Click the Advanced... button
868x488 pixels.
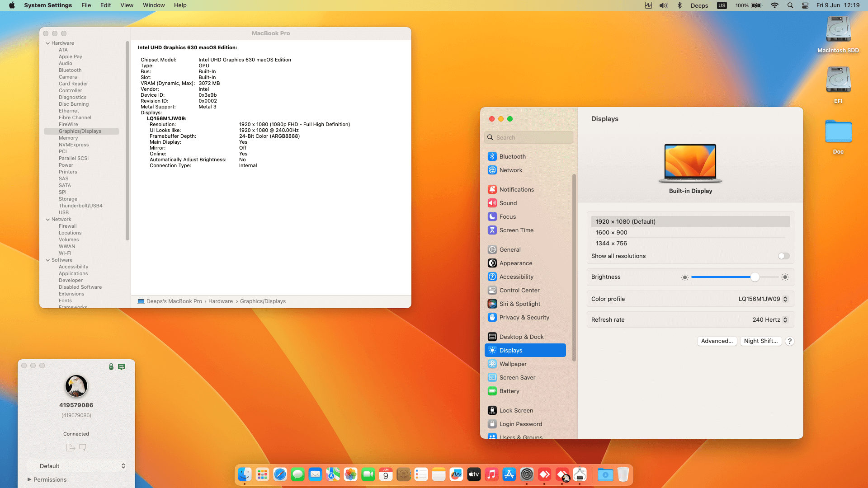(717, 341)
